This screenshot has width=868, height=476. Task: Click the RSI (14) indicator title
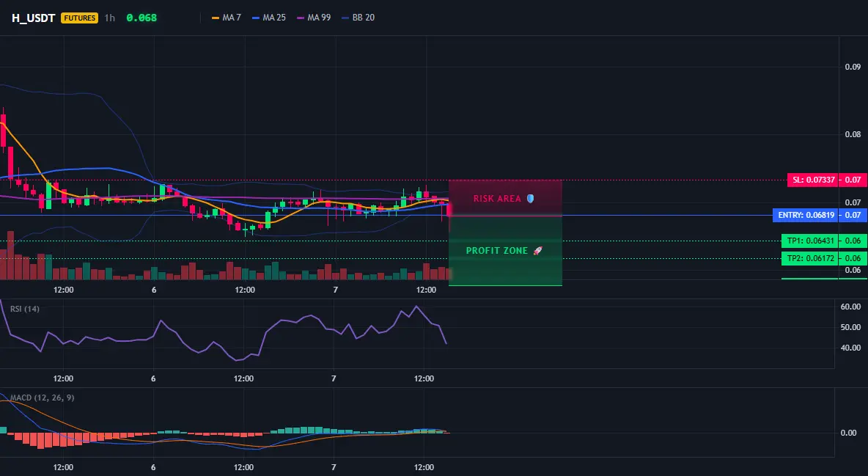(x=25, y=309)
